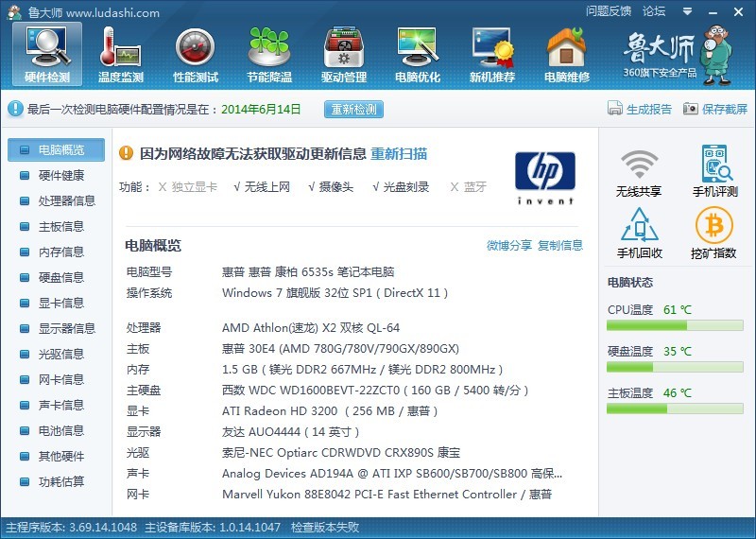The width and height of the screenshot is (756, 539).
Task: Click 保存截屏 save screenshot
Action: tap(715, 109)
